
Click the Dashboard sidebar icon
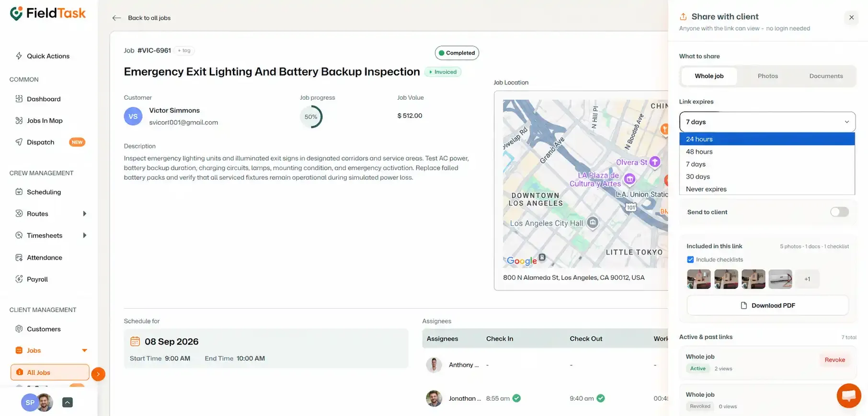[x=19, y=99]
